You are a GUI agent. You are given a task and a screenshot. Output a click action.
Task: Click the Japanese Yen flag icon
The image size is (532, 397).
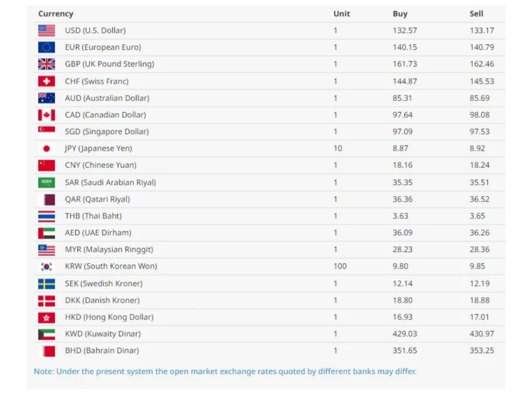[x=46, y=148]
